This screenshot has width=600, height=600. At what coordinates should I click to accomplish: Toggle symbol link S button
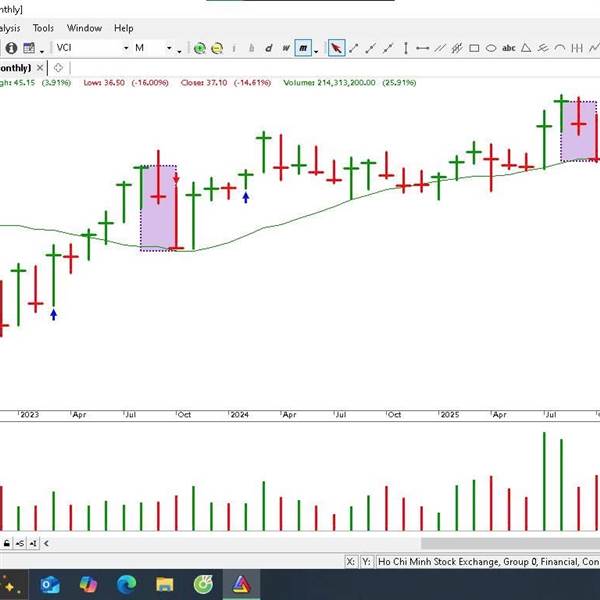[x=20, y=543]
